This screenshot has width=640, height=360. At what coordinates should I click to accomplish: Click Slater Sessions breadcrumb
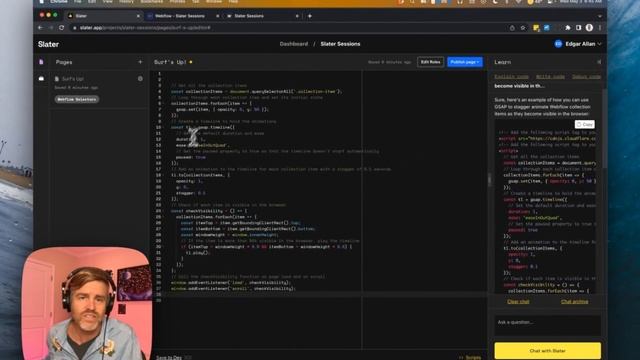coord(340,44)
